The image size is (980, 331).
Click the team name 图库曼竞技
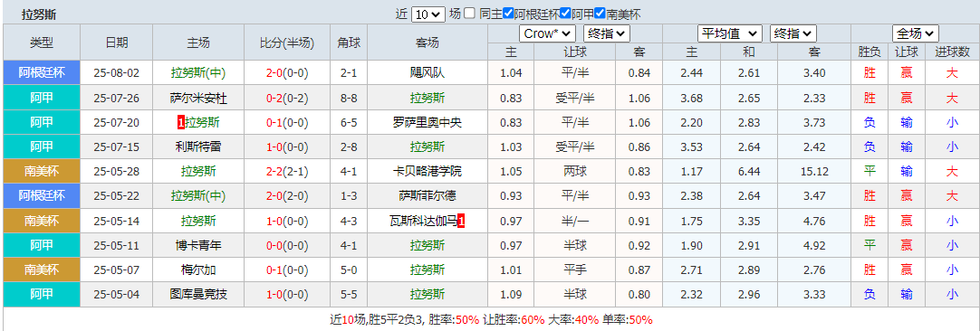point(198,294)
